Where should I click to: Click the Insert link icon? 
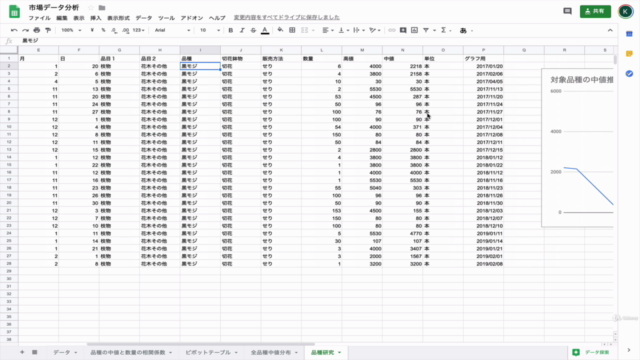pyautogui.click(x=392, y=30)
